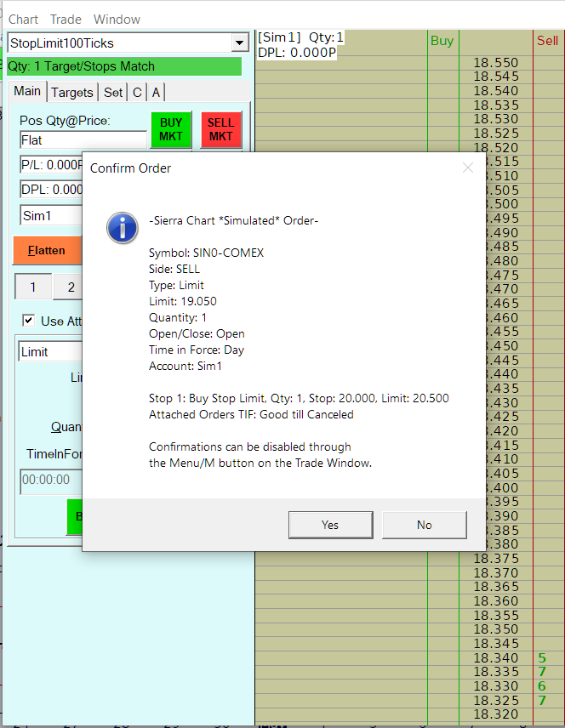The width and height of the screenshot is (565, 728).
Task: Click the Sim1 account field
Action: click(51, 216)
